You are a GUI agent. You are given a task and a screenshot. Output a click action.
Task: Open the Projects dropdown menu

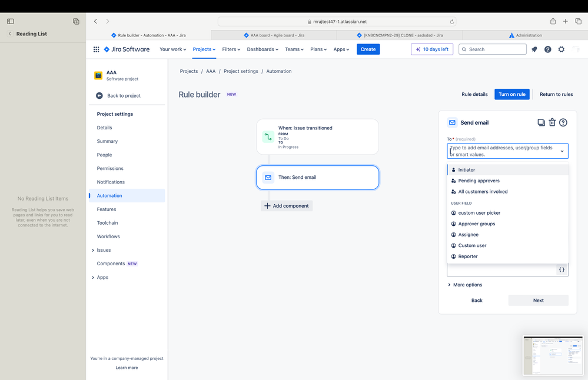click(204, 49)
